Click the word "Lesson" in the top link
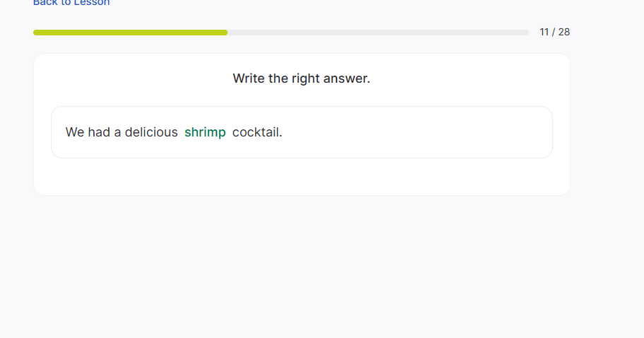This screenshot has height=338, width=644. (92, 3)
